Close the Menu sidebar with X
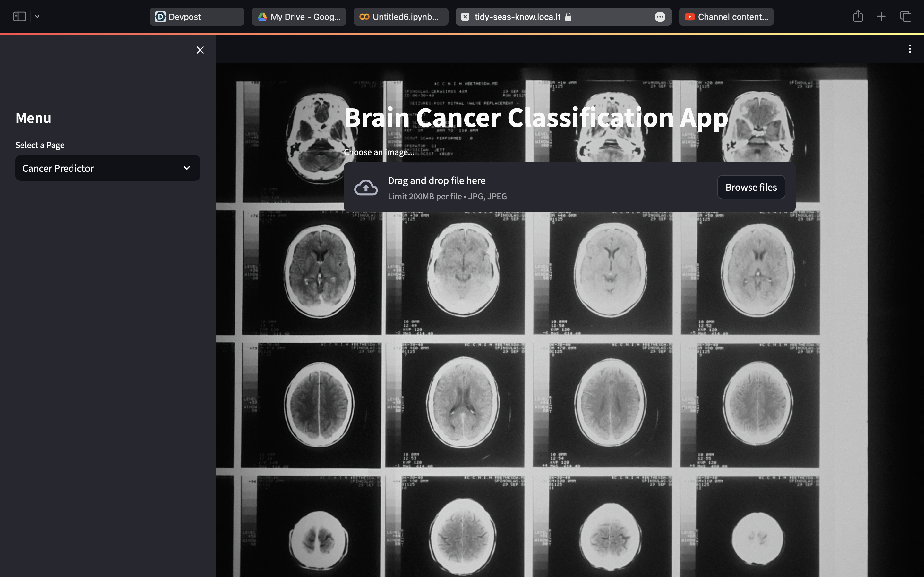This screenshot has height=577, width=924. click(200, 50)
